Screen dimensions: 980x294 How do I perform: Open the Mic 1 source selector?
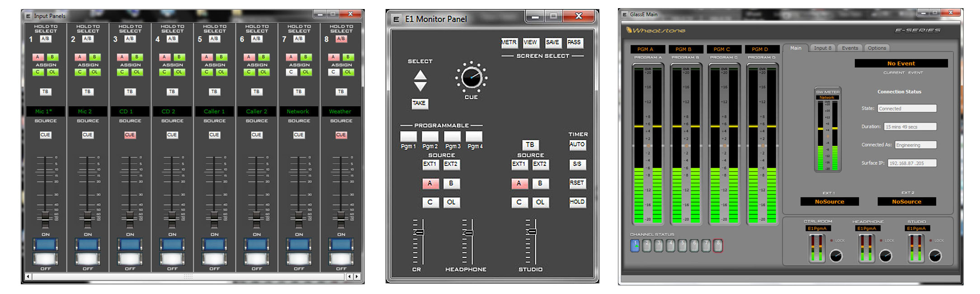(46, 111)
